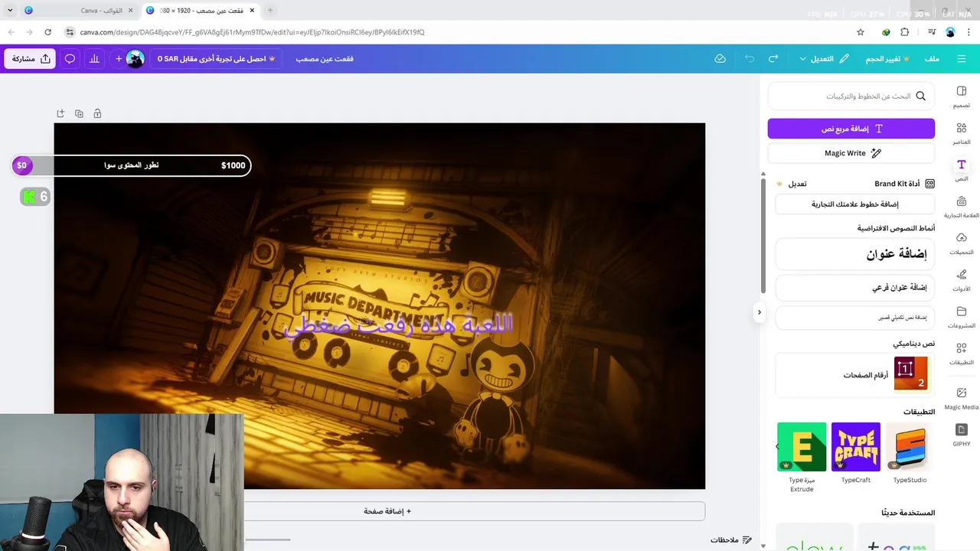Click the plus icon to add collaborators
Viewport: 980px width, 551px height.
[119, 59]
